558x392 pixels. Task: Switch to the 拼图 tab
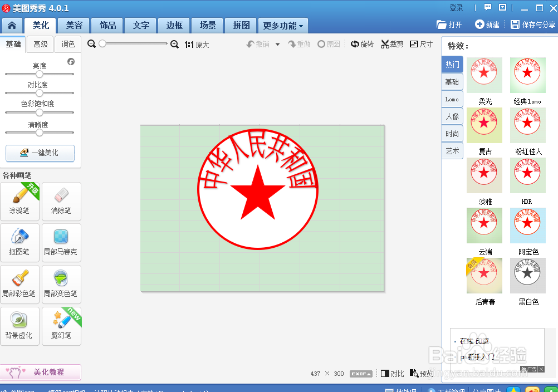(241, 25)
